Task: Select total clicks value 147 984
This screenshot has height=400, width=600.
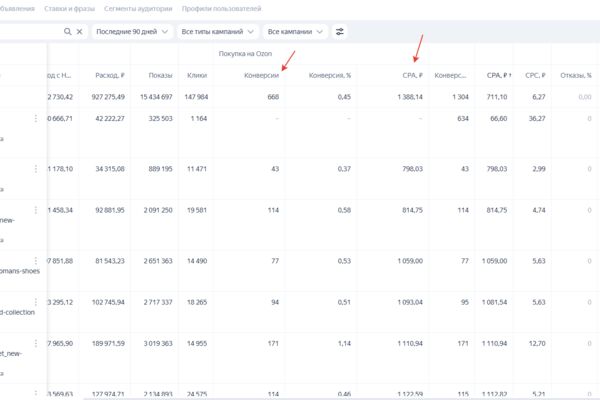Action: pyautogui.click(x=196, y=97)
